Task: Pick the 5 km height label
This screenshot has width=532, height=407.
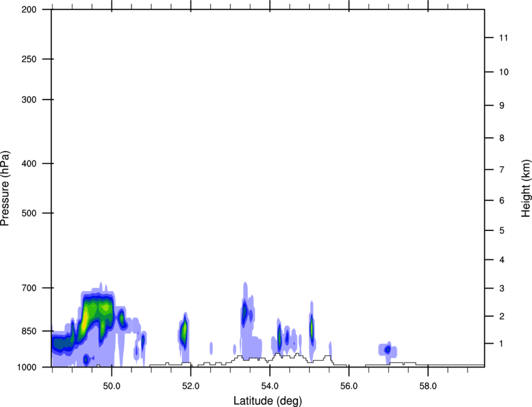Action: 502,231
